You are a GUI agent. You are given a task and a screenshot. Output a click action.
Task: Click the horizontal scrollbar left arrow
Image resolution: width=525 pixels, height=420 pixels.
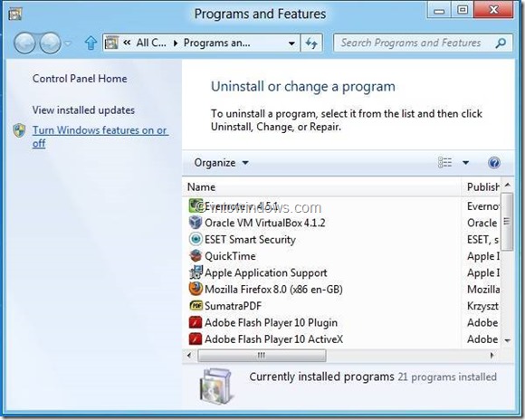point(189,356)
